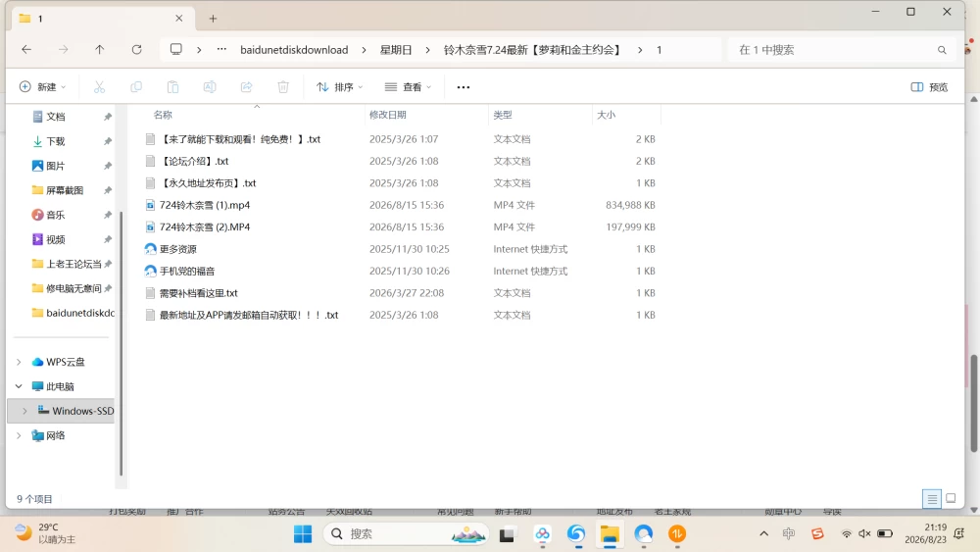Click the PC monitor icon in address bar
Image resolution: width=980 pixels, height=552 pixels.
pyautogui.click(x=176, y=49)
